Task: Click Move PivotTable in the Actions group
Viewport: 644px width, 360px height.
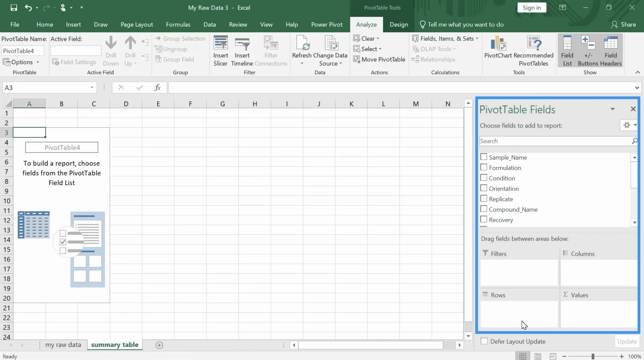Action: [x=379, y=59]
